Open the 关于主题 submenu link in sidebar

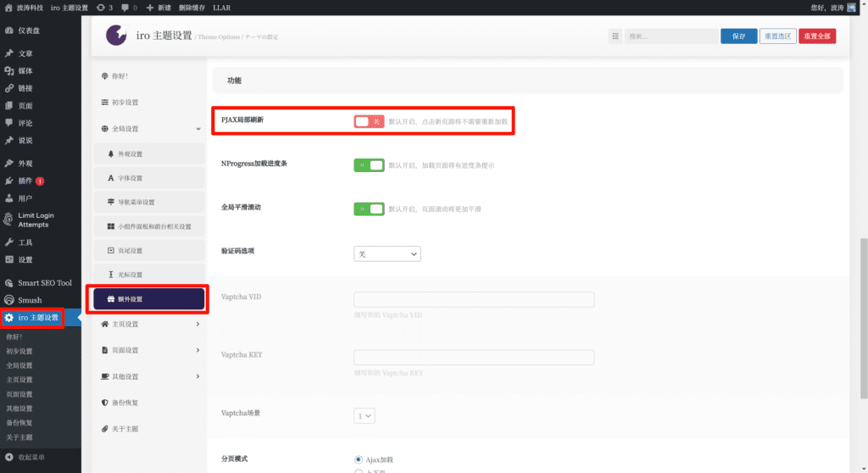coord(19,437)
